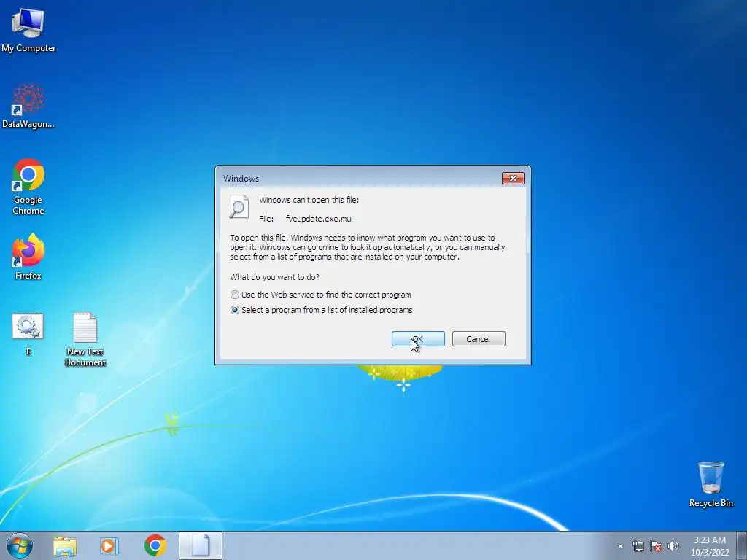
Task: Select the desktop file named E
Action: pyautogui.click(x=28, y=334)
